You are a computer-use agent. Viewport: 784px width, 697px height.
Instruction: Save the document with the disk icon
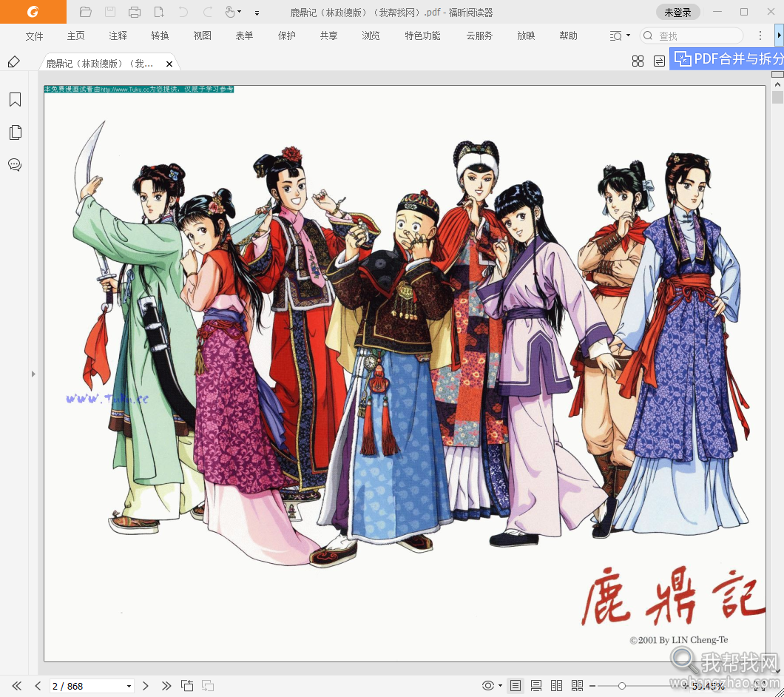pyautogui.click(x=110, y=12)
